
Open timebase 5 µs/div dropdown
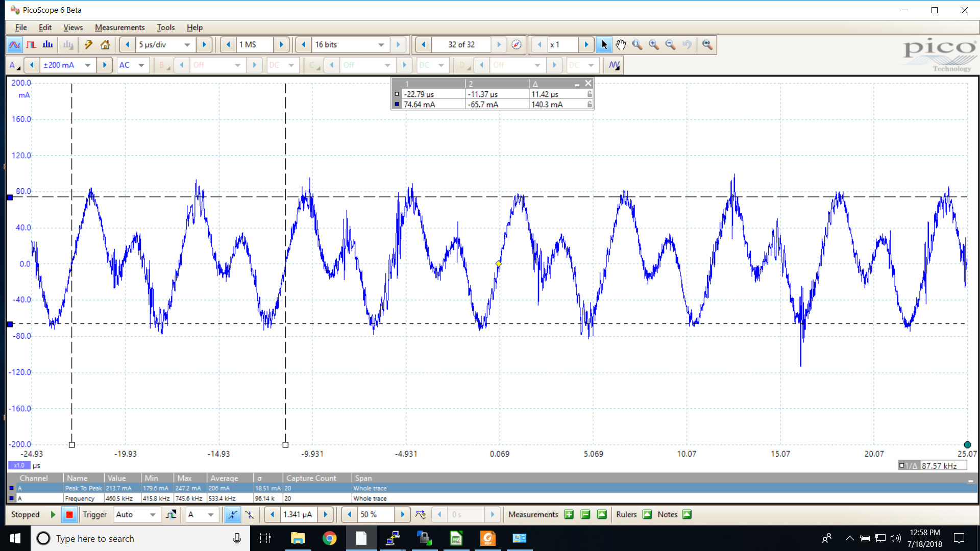187,45
